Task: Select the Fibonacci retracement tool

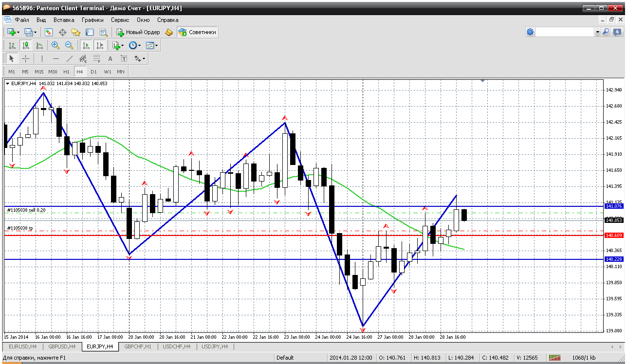Action: point(97,58)
